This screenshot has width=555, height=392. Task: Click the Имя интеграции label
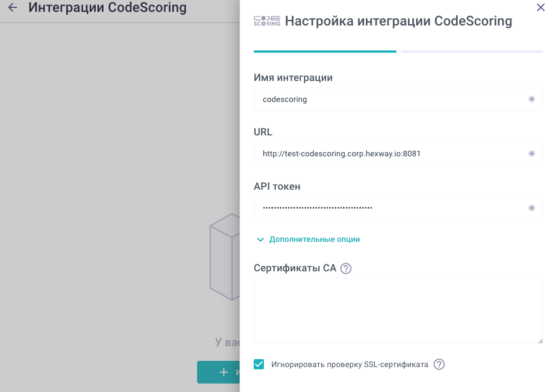tap(293, 78)
